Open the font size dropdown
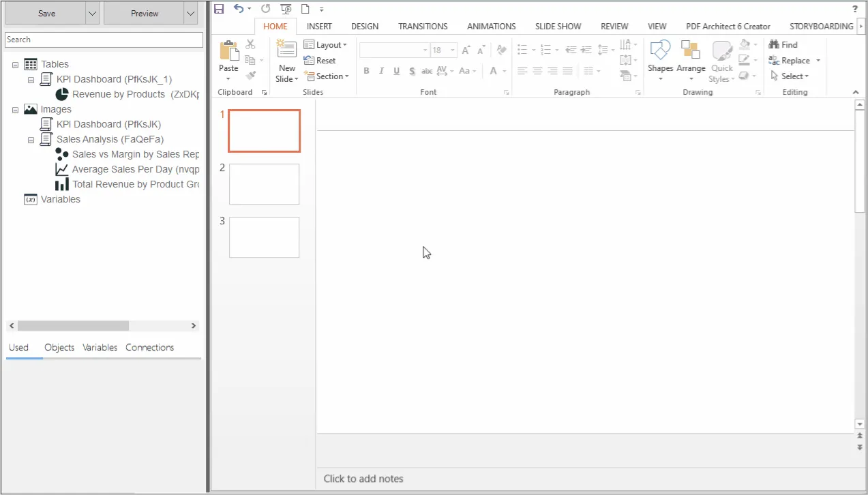The height and width of the screenshot is (495, 868). [451, 50]
